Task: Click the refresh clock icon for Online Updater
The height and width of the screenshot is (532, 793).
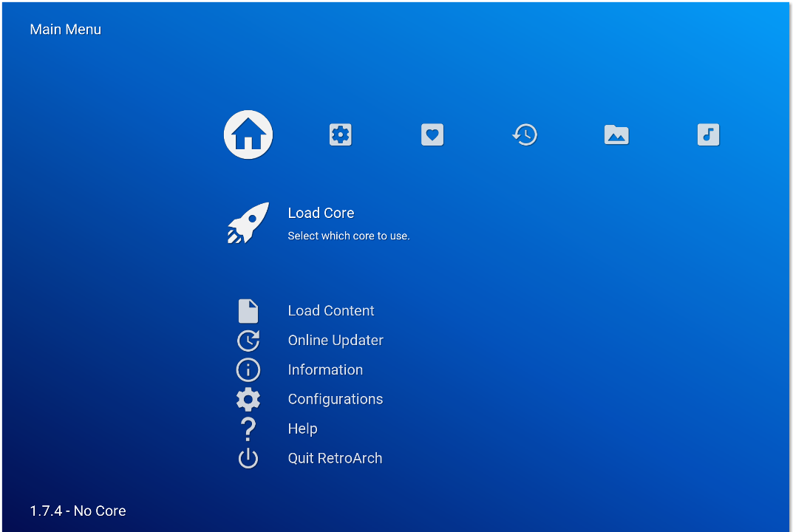Action: click(x=248, y=341)
